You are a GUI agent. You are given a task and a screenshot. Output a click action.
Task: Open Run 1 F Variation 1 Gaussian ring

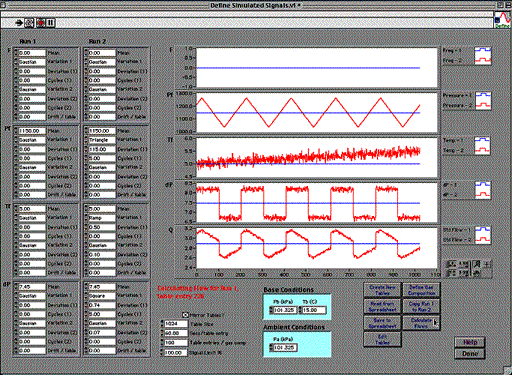tap(32, 62)
